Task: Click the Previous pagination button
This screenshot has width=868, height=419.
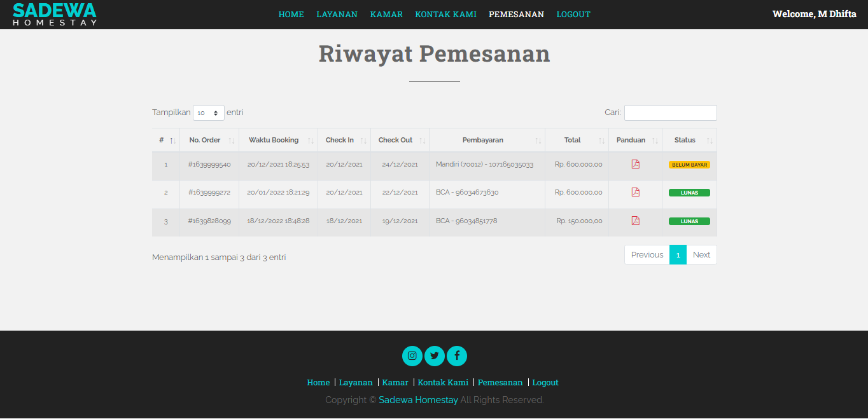Action: click(647, 254)
